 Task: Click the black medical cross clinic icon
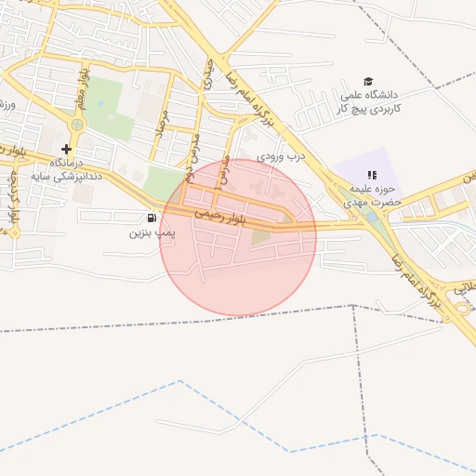(66, 150)
